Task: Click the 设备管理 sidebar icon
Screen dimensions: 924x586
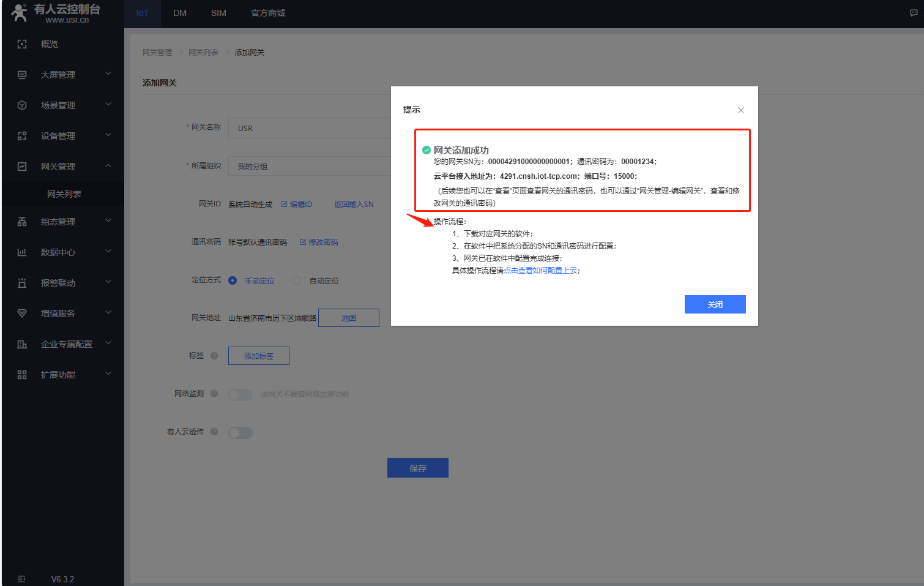Action: click(22, 136)
